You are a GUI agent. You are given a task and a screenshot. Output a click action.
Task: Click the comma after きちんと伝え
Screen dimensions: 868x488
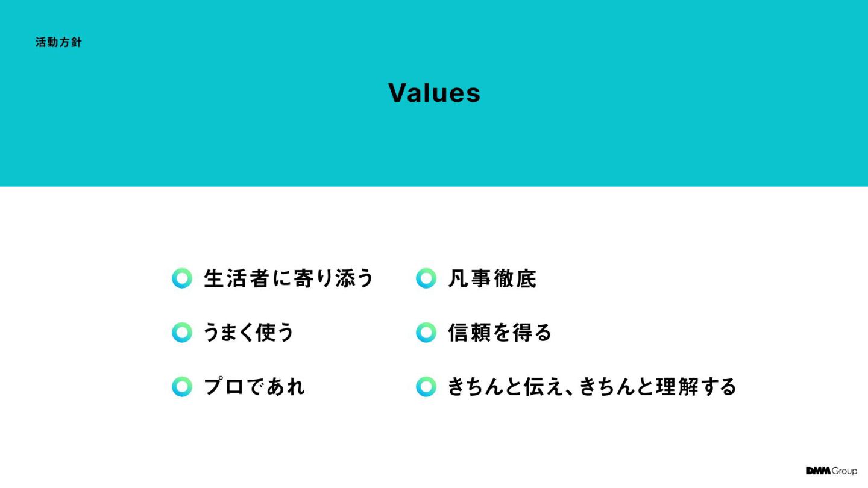point(571,392)
